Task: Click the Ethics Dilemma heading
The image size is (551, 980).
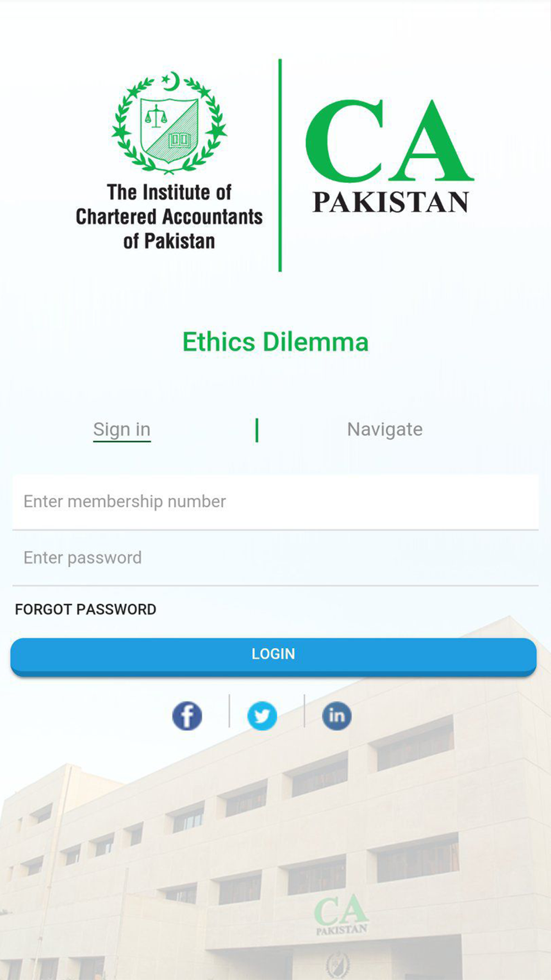Action: coord(275,342)
